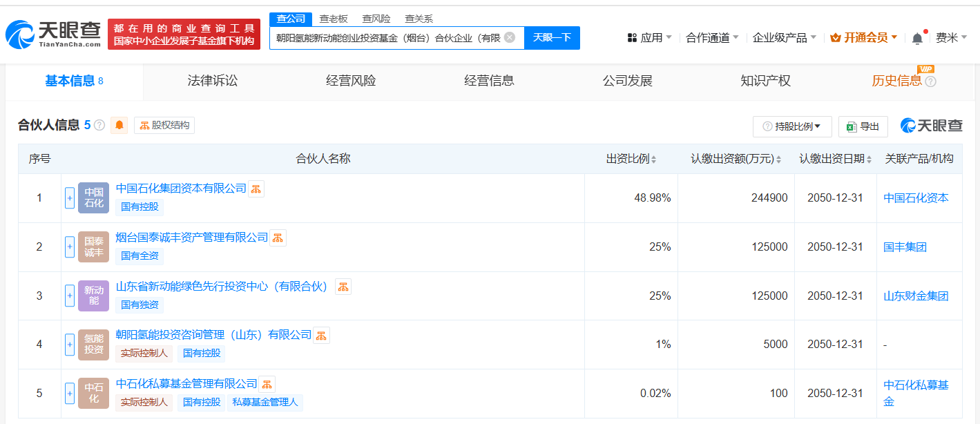
Task: Switch to the 经营风险 tab
Action: coord(351,81)
